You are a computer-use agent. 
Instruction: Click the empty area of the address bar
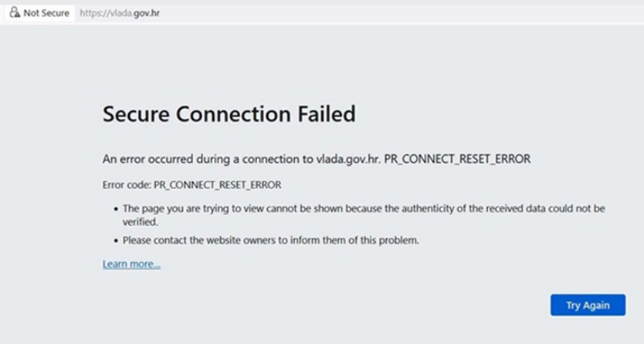click(390, 13)
